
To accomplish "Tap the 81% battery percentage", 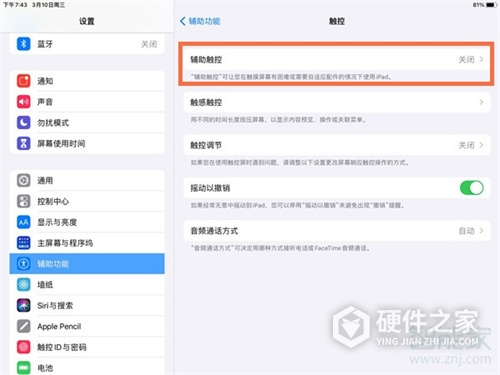I will tap(478, 5).
